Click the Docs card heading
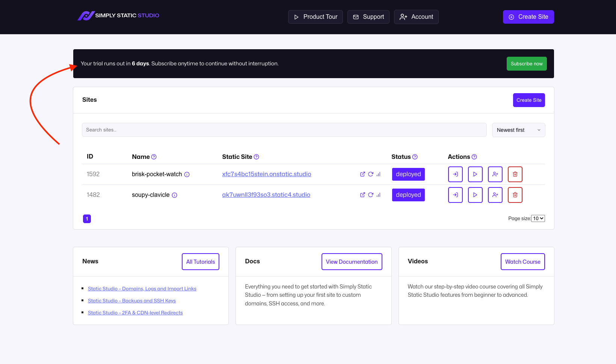The height and width of the screenshot is (364, 616). coord(252,261)
